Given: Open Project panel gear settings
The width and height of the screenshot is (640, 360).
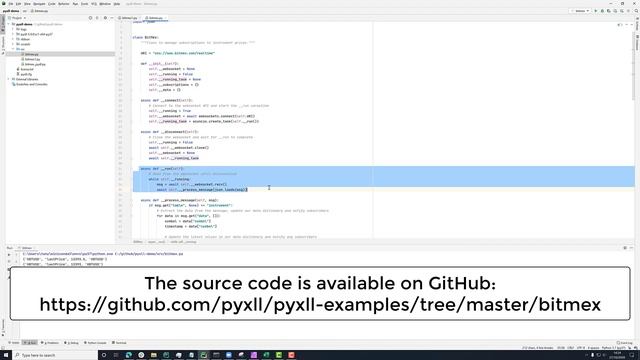Looking at the screenshot, I should [105, 18].
